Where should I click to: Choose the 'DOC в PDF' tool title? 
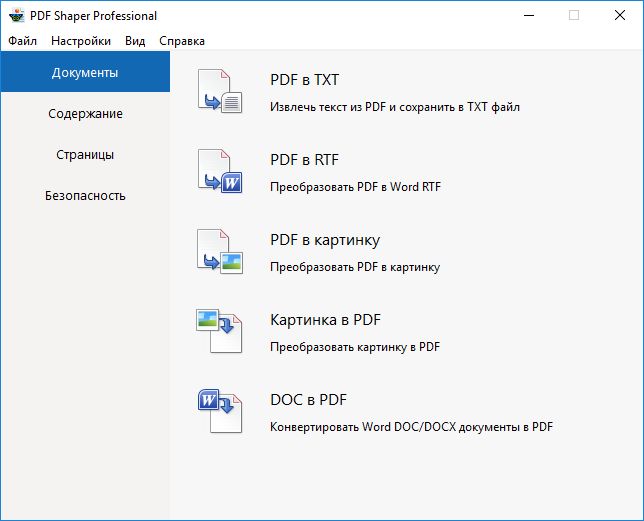[308, 400]
